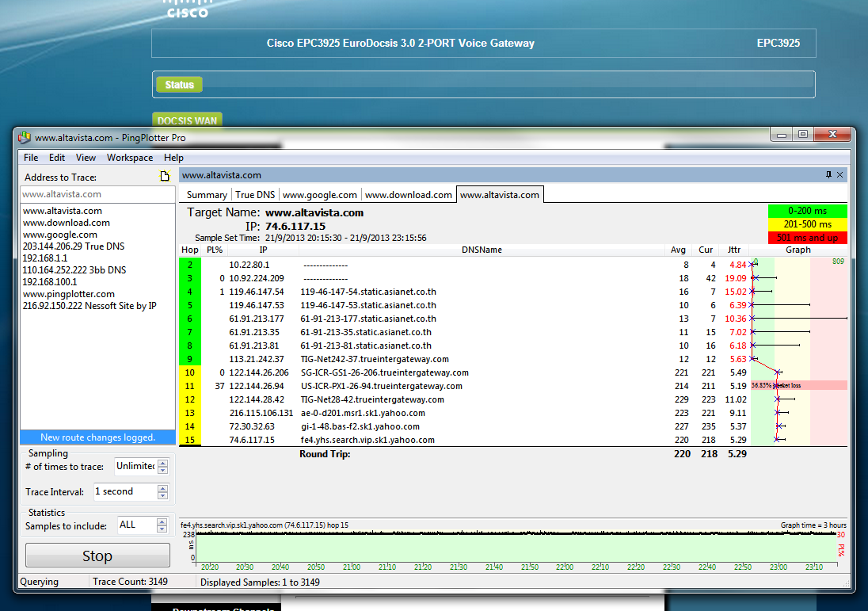Click the PingPlotter Pro title bar app icon
Screen dimensions: 868x611
coord(24,137)
